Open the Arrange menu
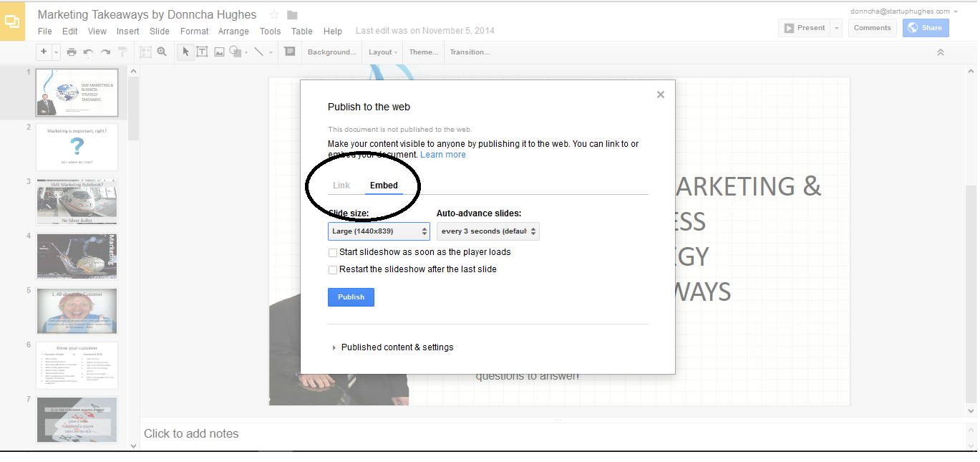 click(234, 32)
